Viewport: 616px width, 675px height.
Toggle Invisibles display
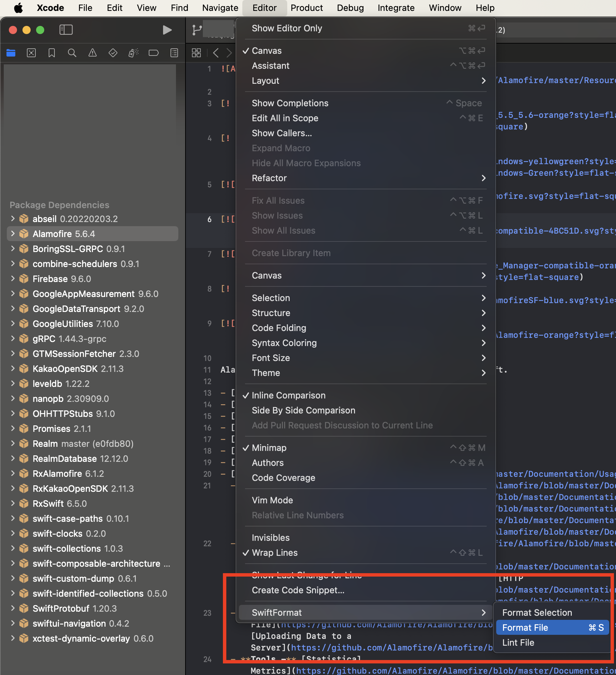[x=366, y=538]
